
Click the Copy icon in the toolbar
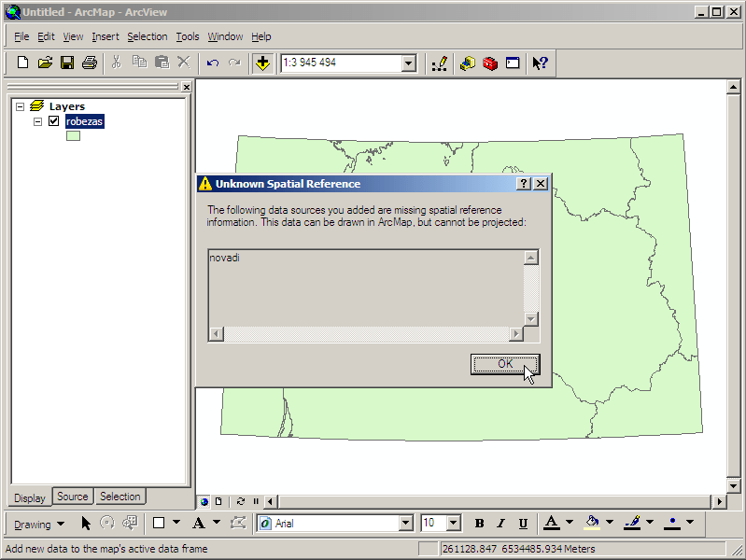point(139,63)
